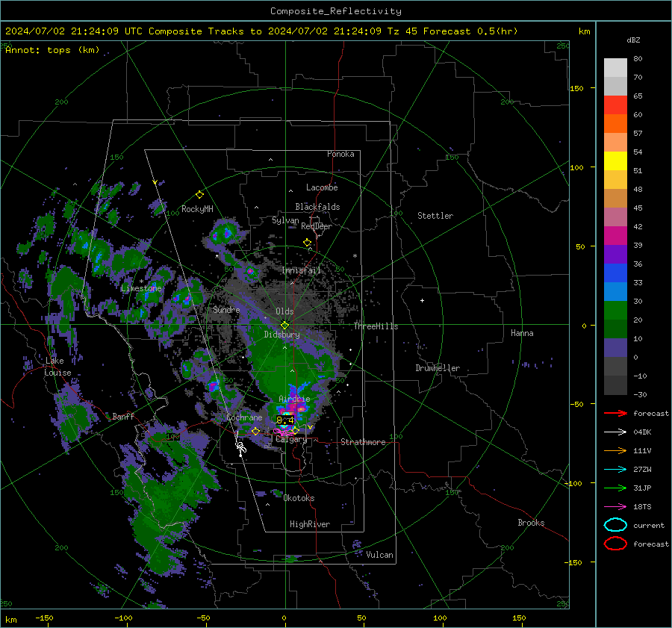Click the RedDeer city label

pyautogui.click(x=317, y=226)
